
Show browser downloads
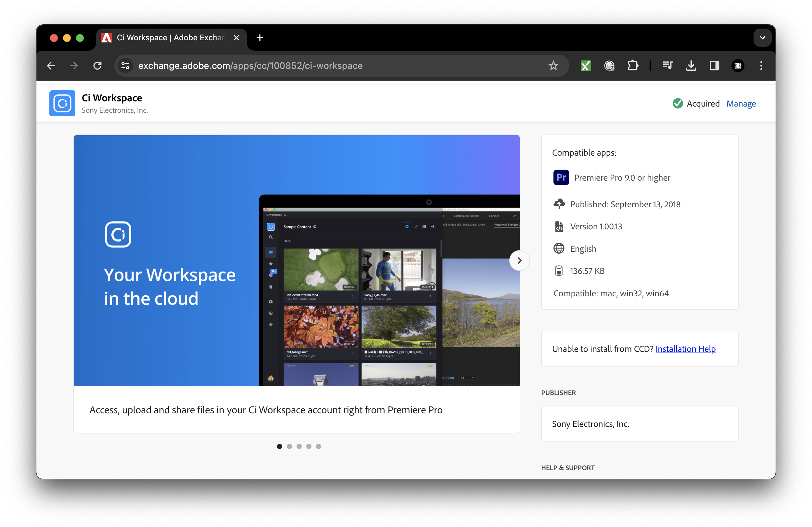[691, 66]
